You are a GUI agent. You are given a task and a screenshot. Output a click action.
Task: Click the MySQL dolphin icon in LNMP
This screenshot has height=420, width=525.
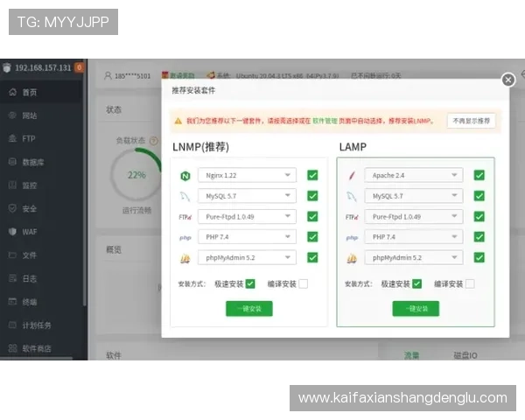[x=185, y=196]
